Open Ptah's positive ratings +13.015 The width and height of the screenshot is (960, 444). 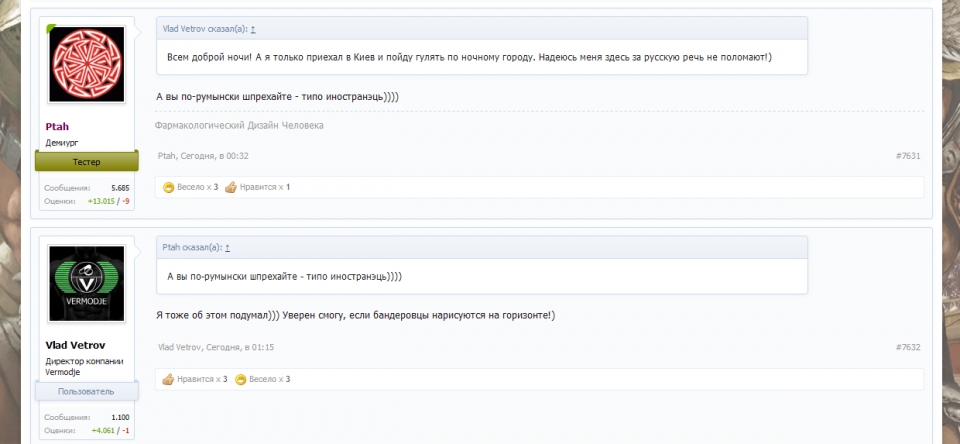[x=102, y=201]
